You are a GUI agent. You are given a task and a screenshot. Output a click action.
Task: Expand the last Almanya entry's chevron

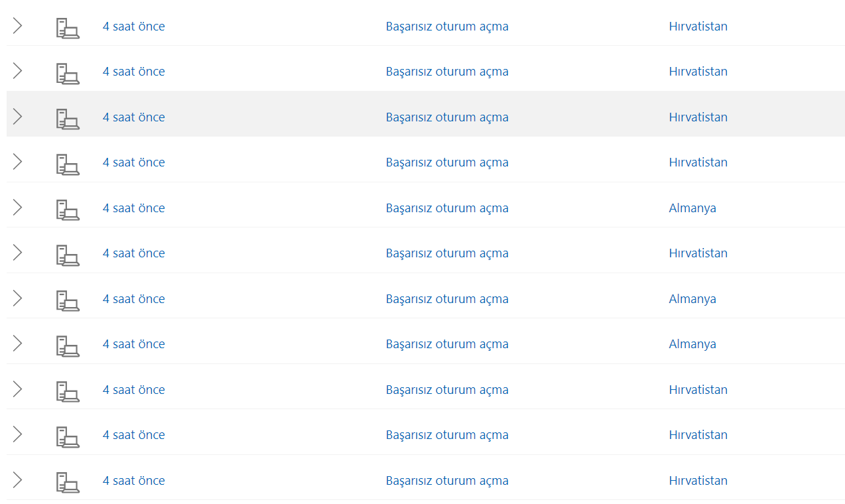[18, 344]
